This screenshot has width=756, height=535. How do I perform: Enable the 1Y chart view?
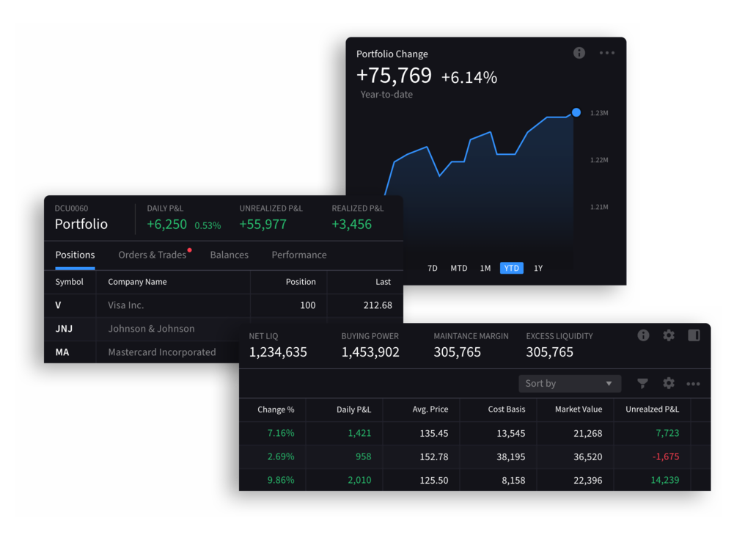537,268
